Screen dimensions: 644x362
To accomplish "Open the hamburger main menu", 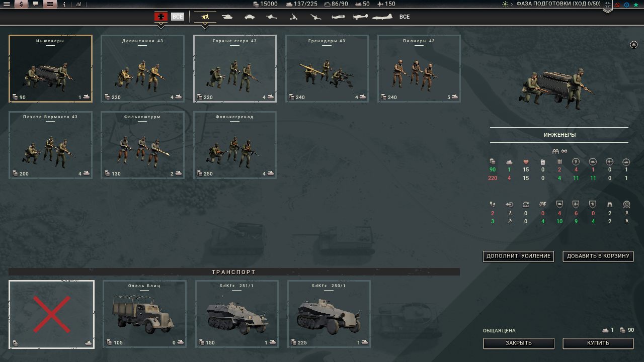I will click(7, 4).
